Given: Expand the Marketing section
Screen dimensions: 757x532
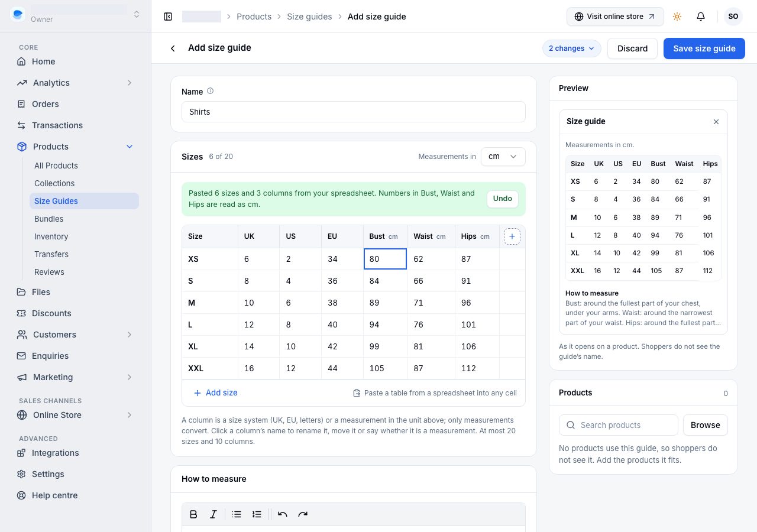Looking at the screenshot, I should coord(130,377).
